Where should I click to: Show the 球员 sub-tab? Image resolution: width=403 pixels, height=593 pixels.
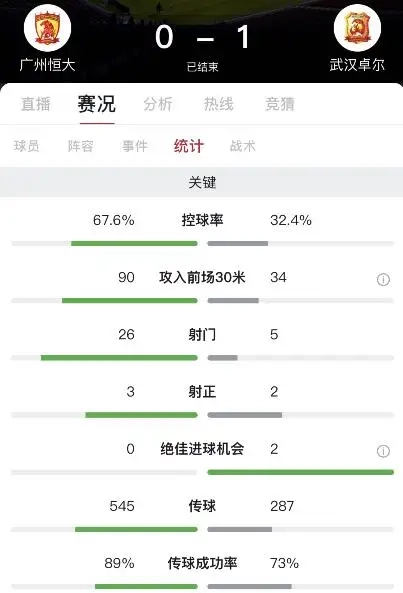tap(26, 146)
